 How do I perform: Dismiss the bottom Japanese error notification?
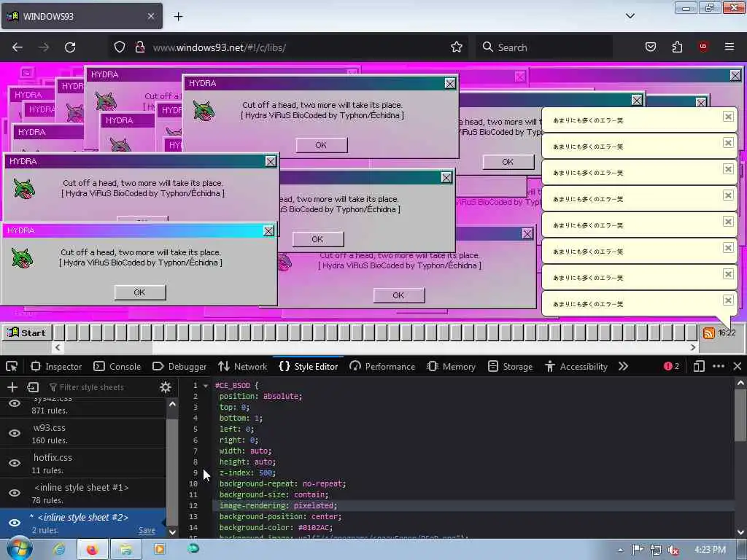click(728, 300)
